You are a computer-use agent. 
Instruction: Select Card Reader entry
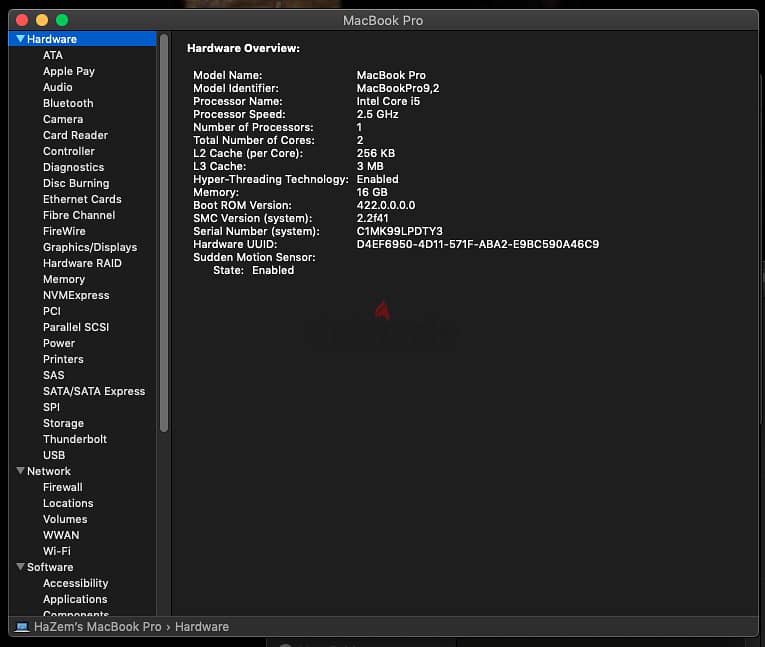tap(75, 135)
